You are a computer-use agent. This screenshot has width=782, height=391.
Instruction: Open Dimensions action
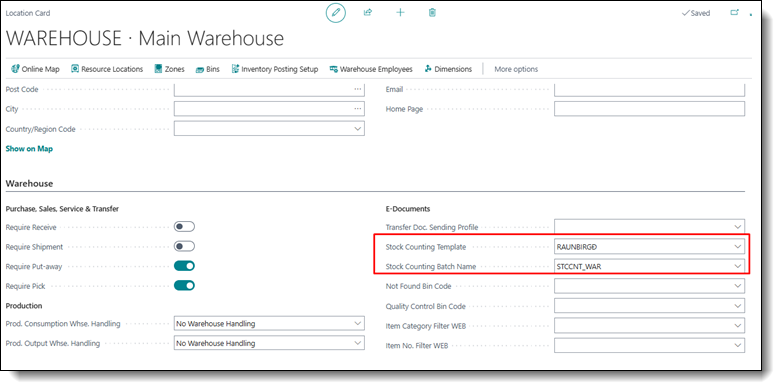(x=448, y=69)
